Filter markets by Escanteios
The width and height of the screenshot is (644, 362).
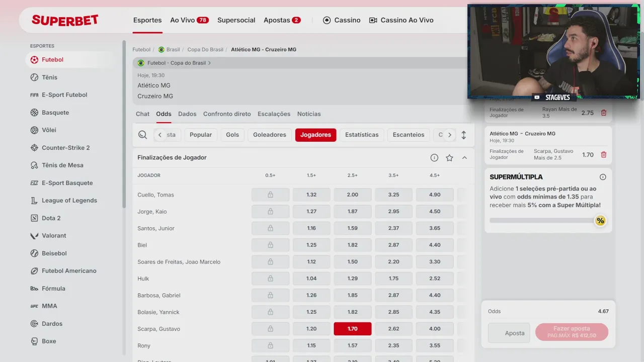click(409, 135)
